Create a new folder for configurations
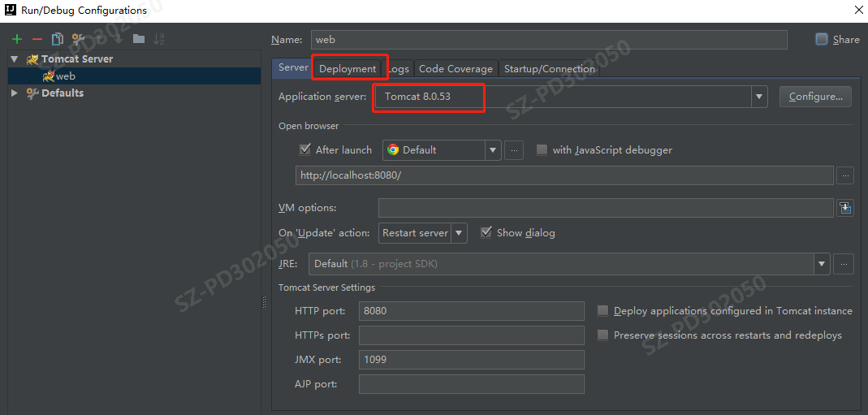The height and width of the screenshot is (415, 868). point(138,39)
